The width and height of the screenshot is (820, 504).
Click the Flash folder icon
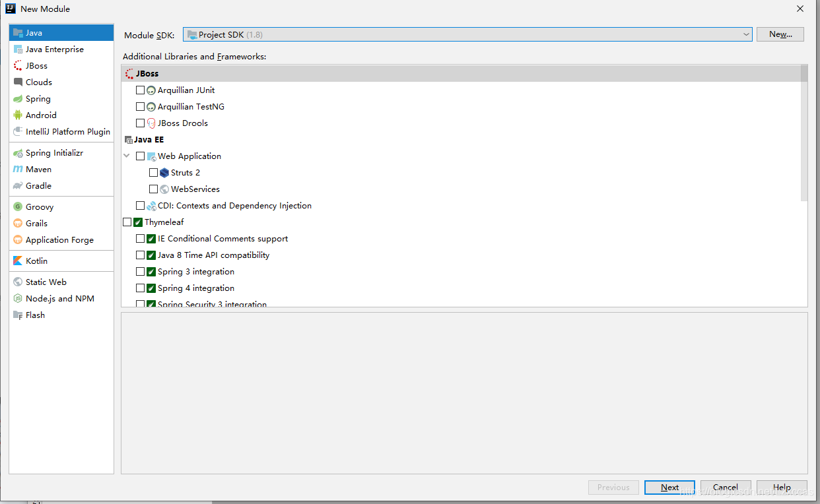click(18, 315)
